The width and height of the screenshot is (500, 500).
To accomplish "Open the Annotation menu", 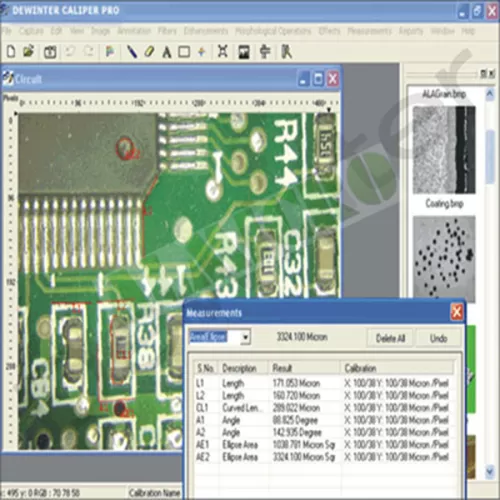I will pyautogui.click(x=134, y=31).
